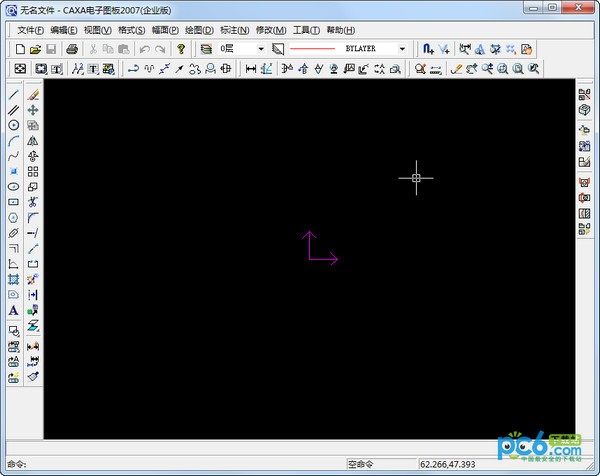
Task: Select the Array pattern tool
Action: click(x=33, y=171)
